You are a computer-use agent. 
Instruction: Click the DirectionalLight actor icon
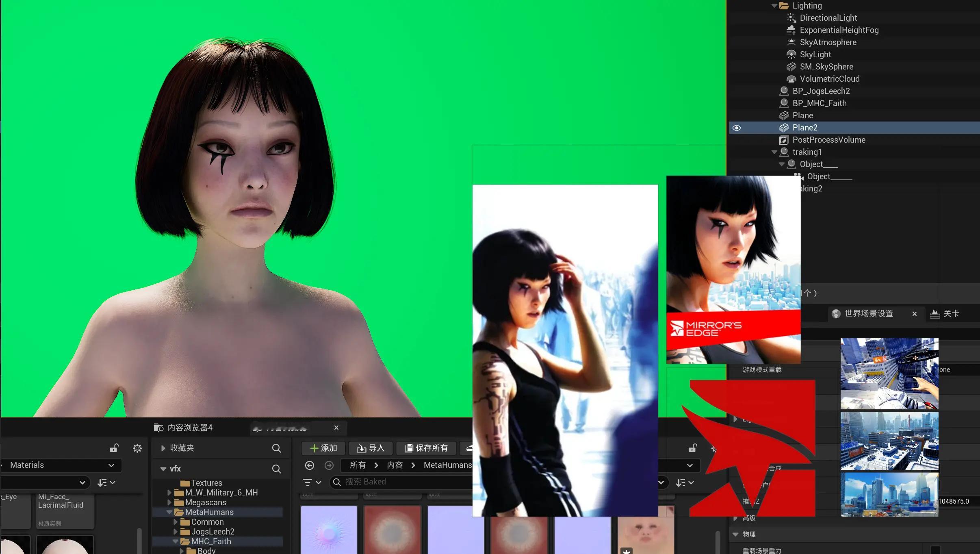pyautogui.click(x=791, y=18)
